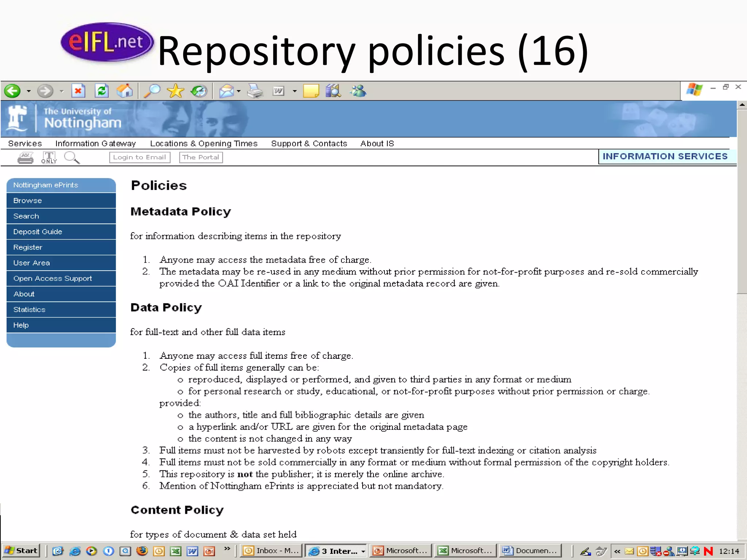The image size is (747, 560).
Task: Click University of Nottingham logo
Action: 65,118
